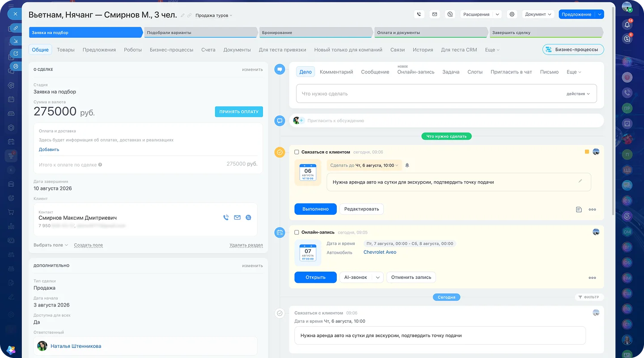
Task: Click the help icon next to Итого к оплате
Action: (100, 165)
